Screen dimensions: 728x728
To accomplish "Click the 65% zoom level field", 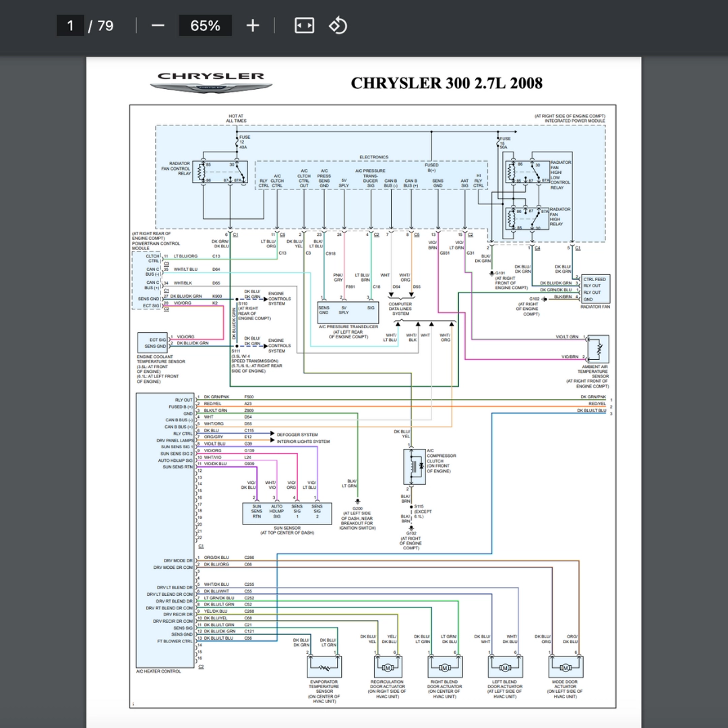I will pos(205,26).
